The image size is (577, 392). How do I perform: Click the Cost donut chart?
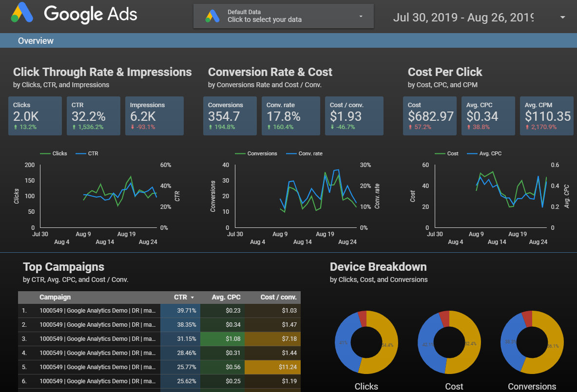point(449,342)
